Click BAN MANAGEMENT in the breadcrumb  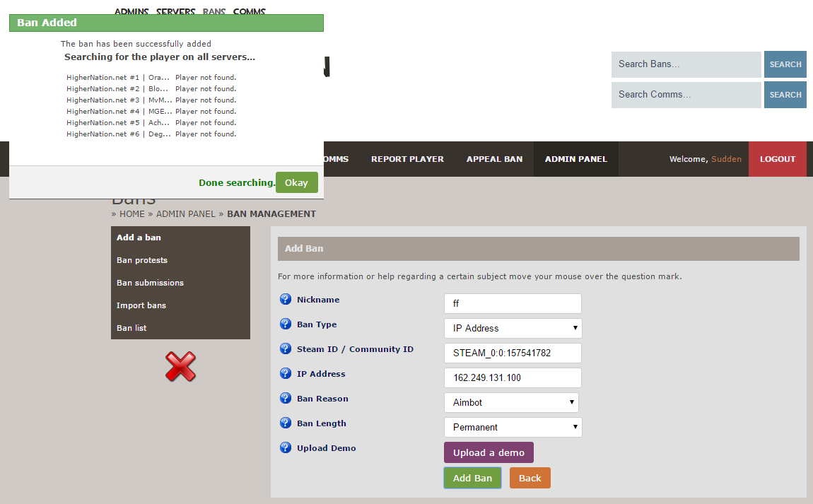click(271, 214)
